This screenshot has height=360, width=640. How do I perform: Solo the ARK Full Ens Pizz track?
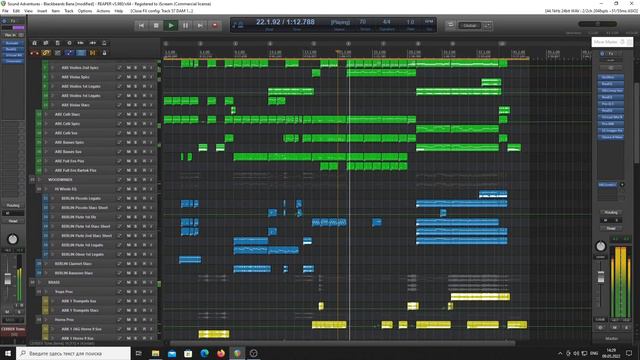[x=136, y=161]
